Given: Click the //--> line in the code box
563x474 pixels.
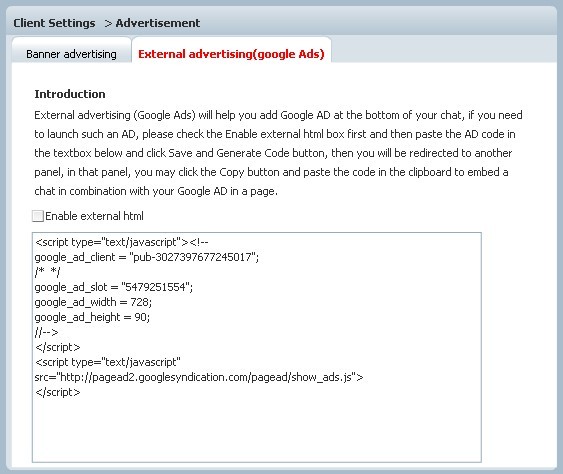Looking at the screenshot, I should pos(46,333).
